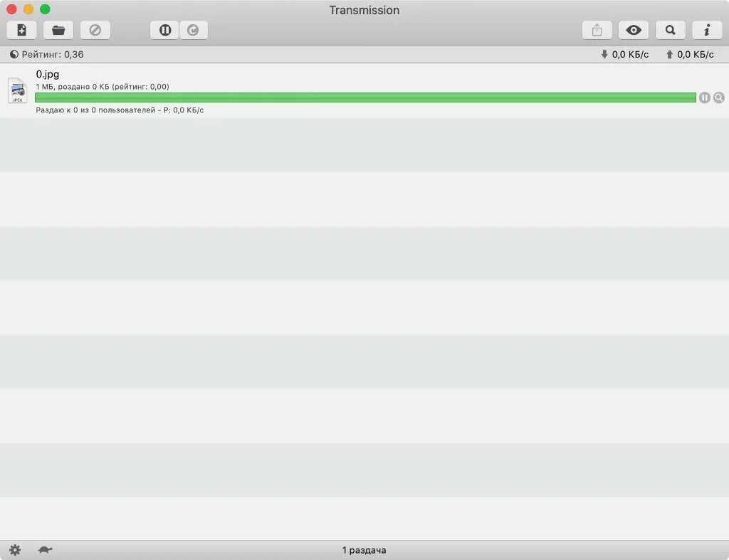Pause the 0.jpg torrent
Screen dimensions: 729x560
[704, 97]
